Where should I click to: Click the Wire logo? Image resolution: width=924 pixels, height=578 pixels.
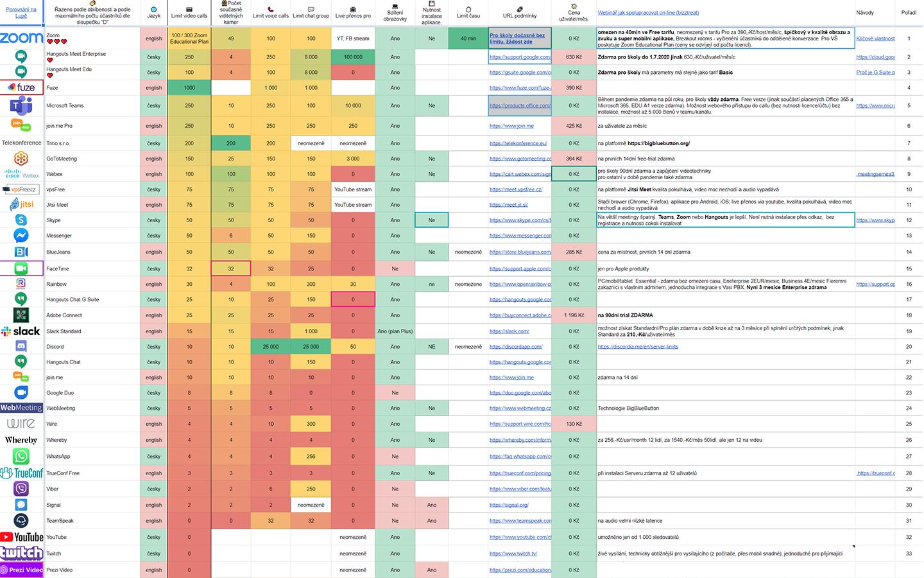21,423
